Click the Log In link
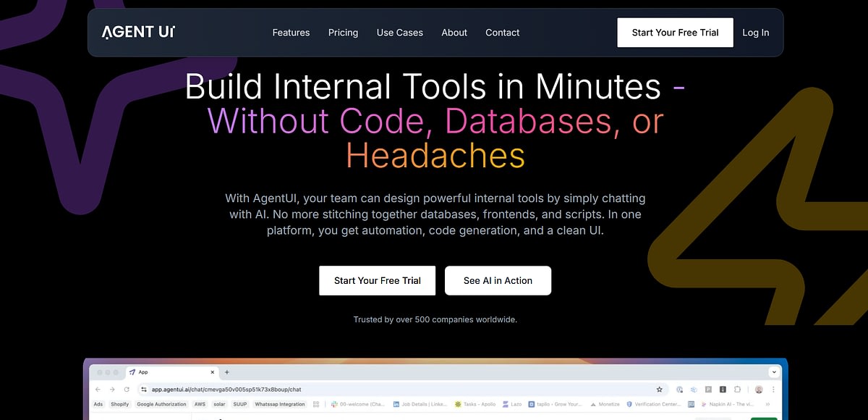The height and width of the screenshot is (420, 868). [755, 33]
